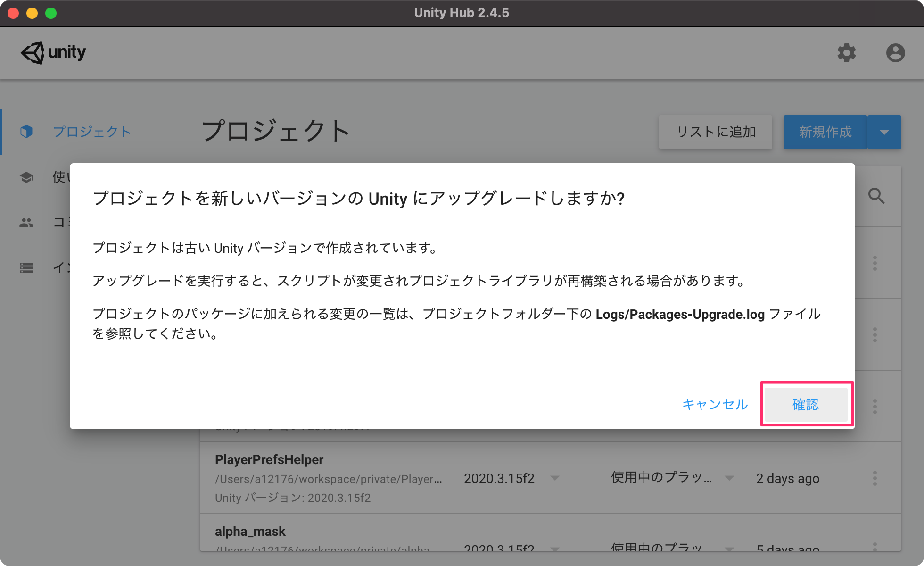Open more options for first project row
The width and height of the screenshot is (924, 566).
[x=875, y=263]
